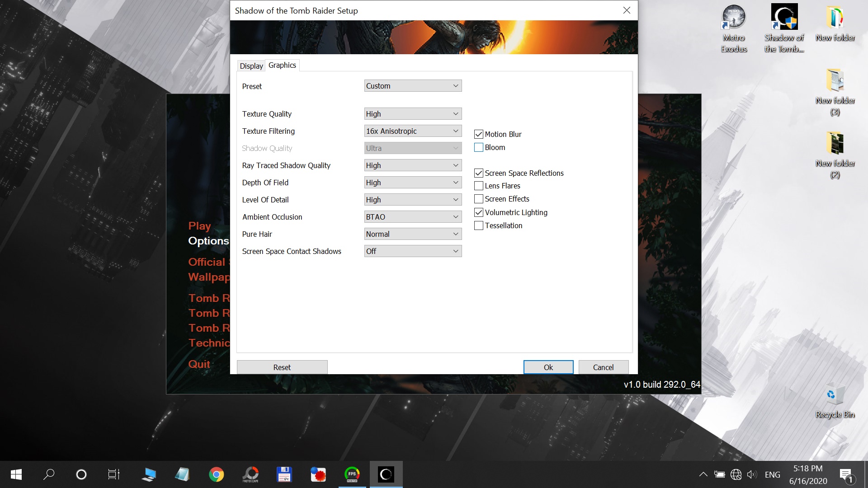This screenshot has width=868, height=488.
Task: Open the Pure Hair dropdown
Action: [x=413, y=234]
